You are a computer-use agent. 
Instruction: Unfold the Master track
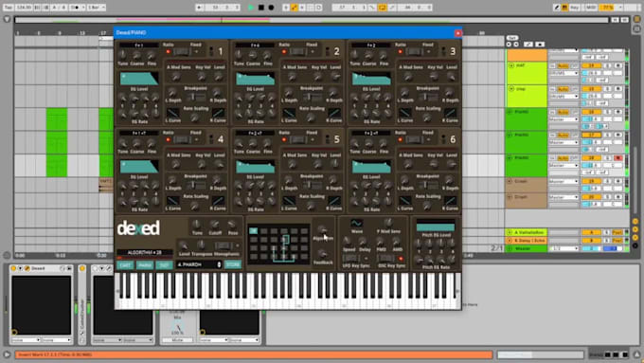[510, 248]
